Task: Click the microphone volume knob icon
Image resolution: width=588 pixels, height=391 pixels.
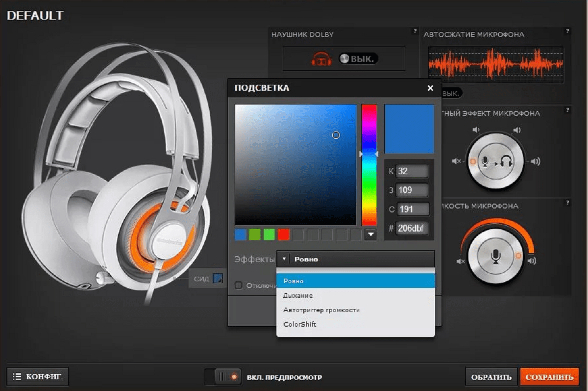Action: pyautogui.click(x=495, y=256)
